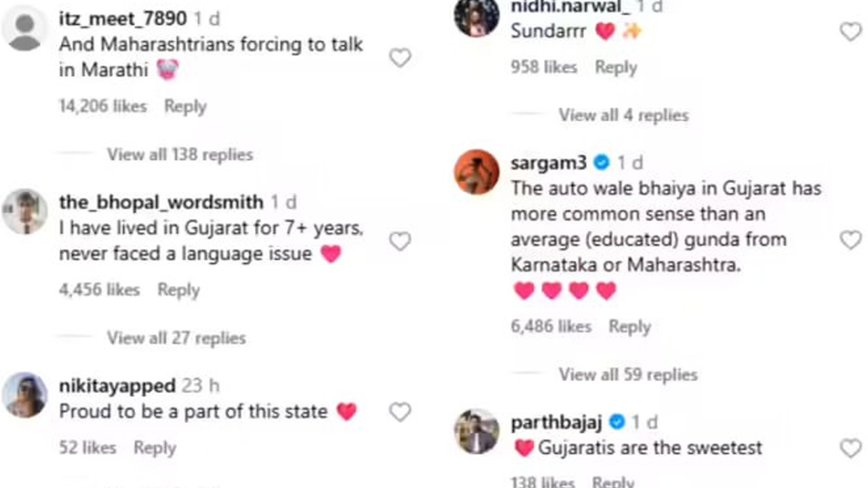Expand View all 27 replies

pyautogui.click(x=176, y=338)
